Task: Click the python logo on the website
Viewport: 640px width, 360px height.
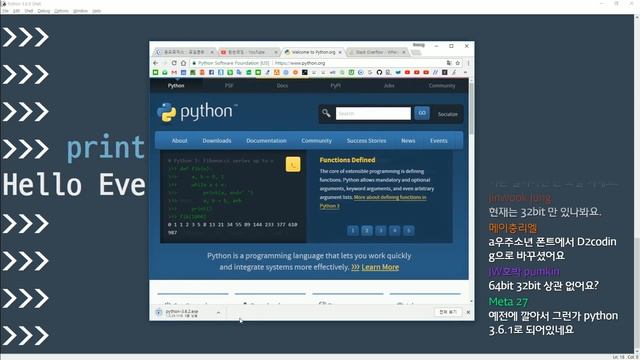Action: 197,112
